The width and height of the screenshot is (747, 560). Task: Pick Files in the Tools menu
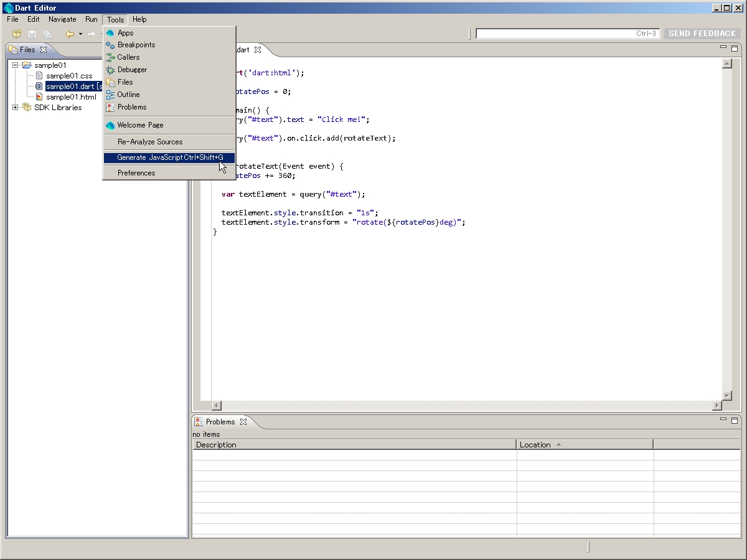169,82
